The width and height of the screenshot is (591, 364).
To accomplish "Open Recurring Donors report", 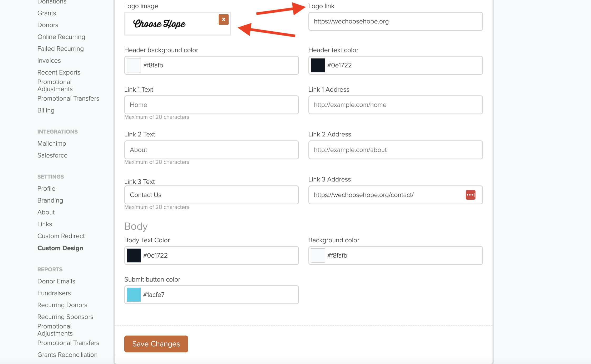I will 62,305.
